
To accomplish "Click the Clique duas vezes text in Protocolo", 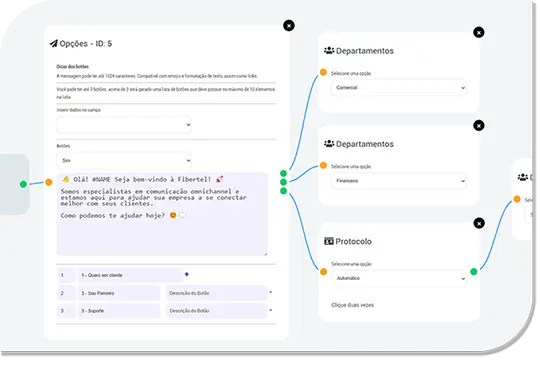I will point(352,305).
